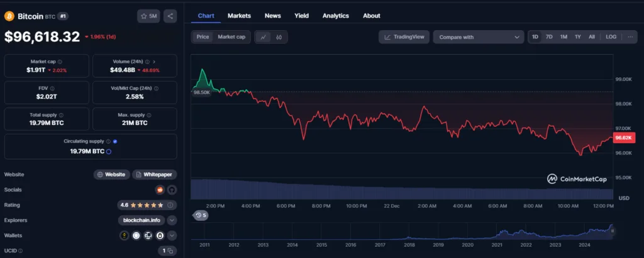Click history events badge showing 5
This screenshot has height=258, width=644.
point(201,215)
